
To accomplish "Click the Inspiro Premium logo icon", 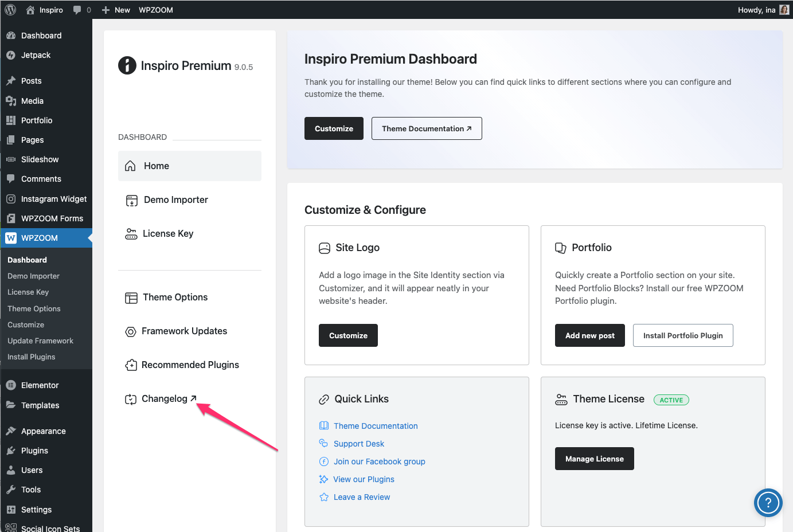I will point(127,66).
